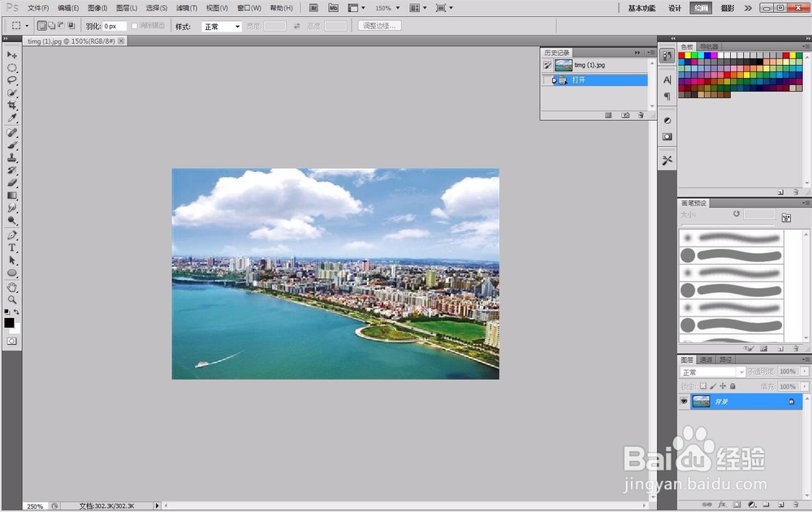Toggle the 消除锯齿 checkbox

pos(135,26)
